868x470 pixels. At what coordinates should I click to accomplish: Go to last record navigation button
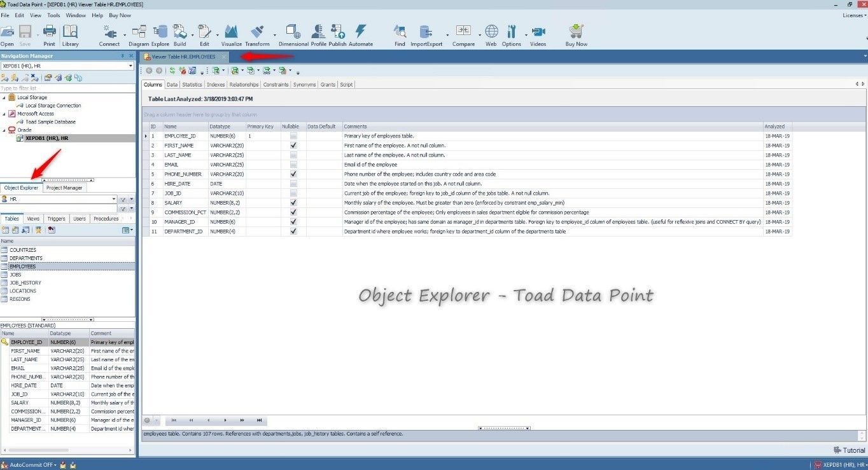pyautogui.click(x=259, y=420)
